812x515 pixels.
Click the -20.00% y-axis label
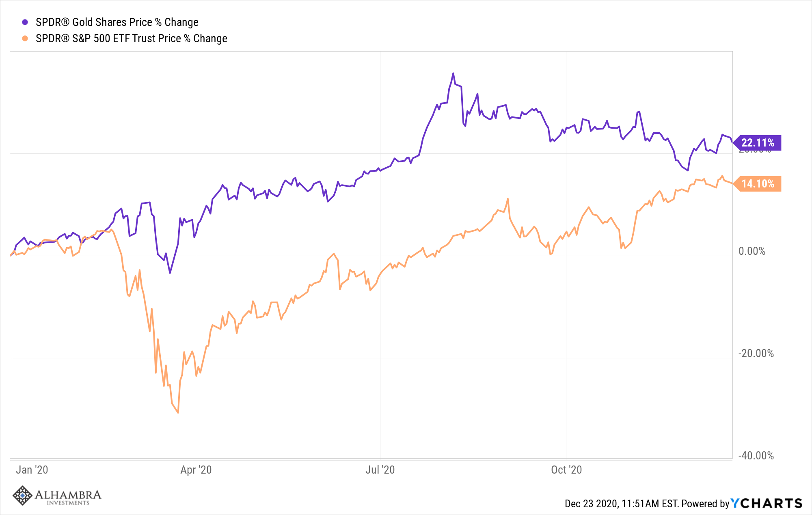[756, 353]
